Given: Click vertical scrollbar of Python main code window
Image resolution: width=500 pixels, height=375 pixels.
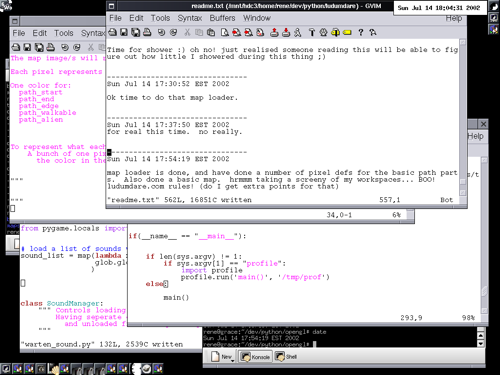Looking at the screenshot, I should click(484, 235).
